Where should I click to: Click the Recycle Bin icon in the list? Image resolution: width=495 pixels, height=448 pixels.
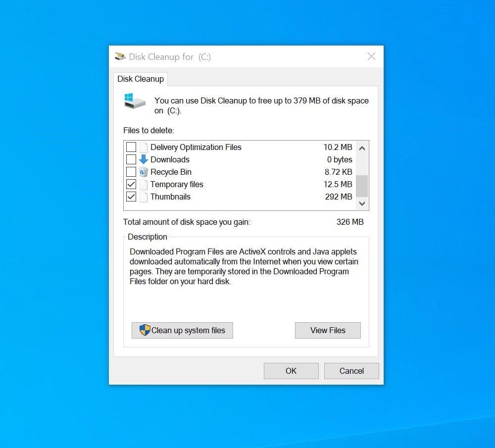coord(144,172)
